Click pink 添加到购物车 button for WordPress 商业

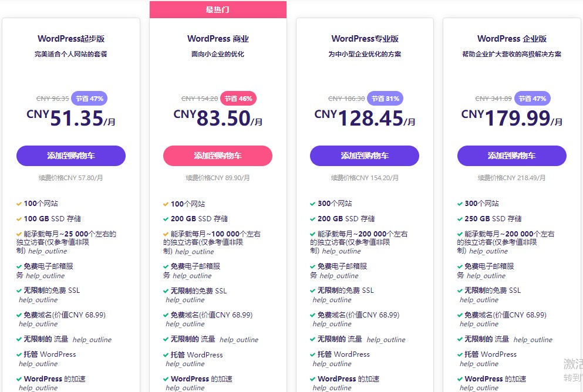218,156
